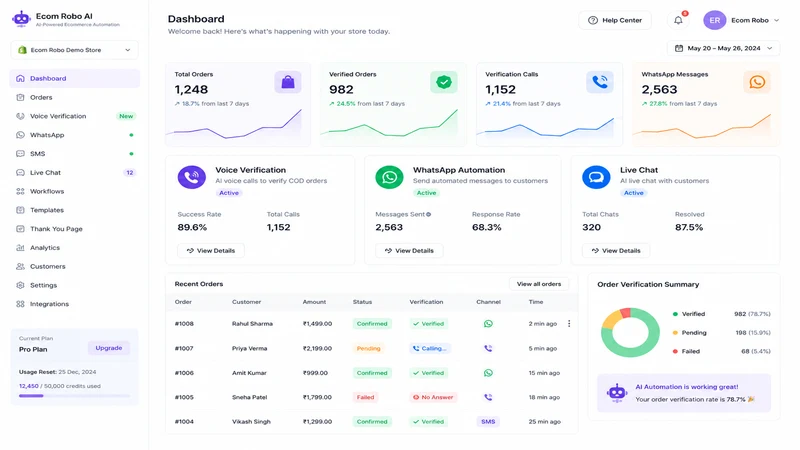Screen dimensions: 800x450
Task: Click amount ₹1,299.00 for Vikash Singh
Action: [317, 422]
